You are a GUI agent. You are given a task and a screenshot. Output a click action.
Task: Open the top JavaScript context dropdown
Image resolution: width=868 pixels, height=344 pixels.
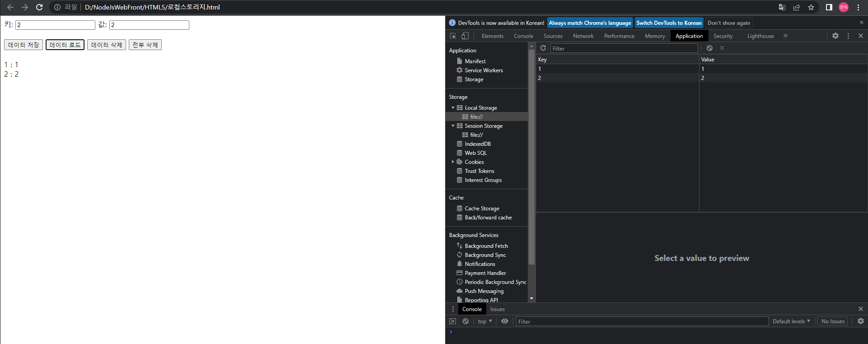point(485,321)
